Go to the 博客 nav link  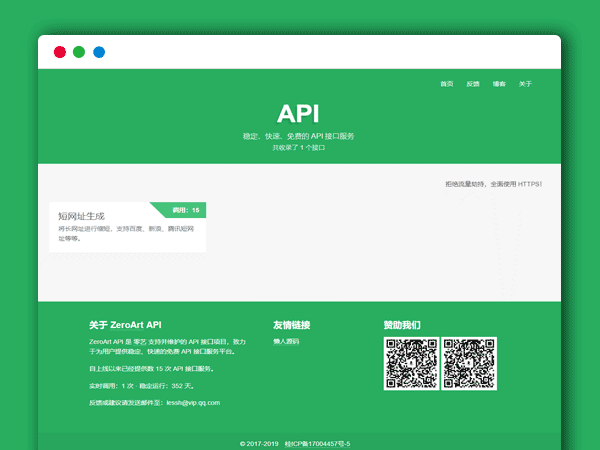(x=499, y=84)
